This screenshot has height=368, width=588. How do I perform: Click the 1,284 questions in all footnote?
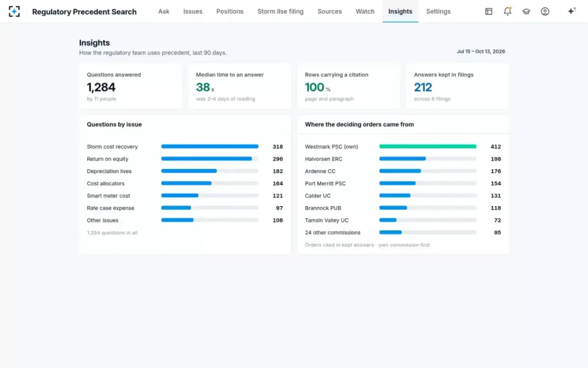point(112,233)
